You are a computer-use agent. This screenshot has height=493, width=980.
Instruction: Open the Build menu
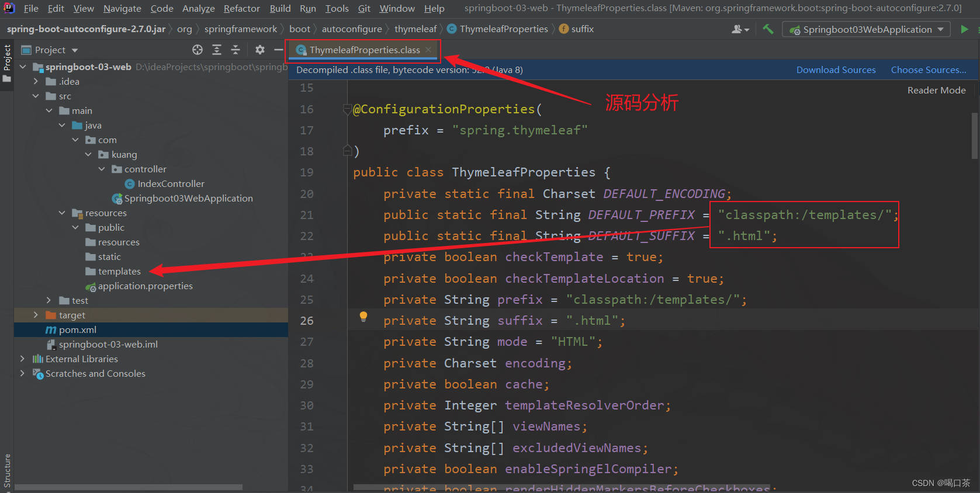coord(280,8)
